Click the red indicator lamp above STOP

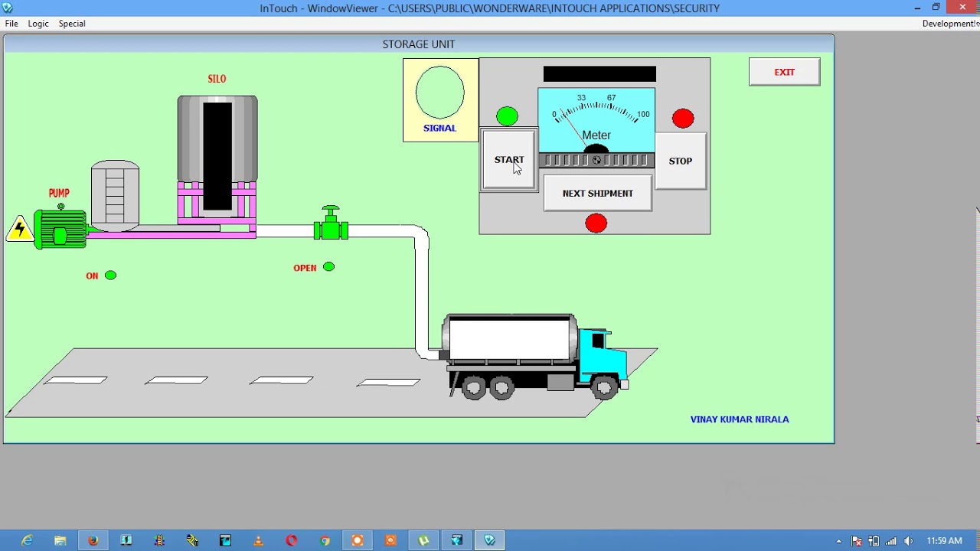pyautogui.click(x=683, y=119)
